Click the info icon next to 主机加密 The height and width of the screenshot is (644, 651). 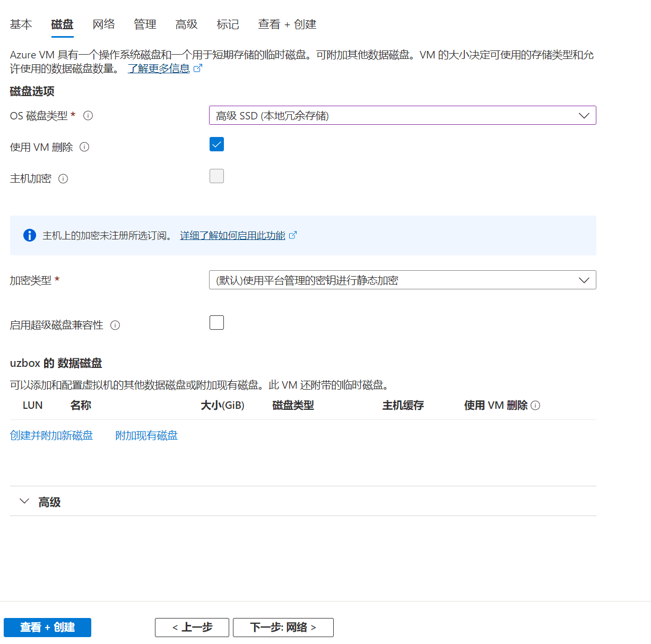point(63,179)
